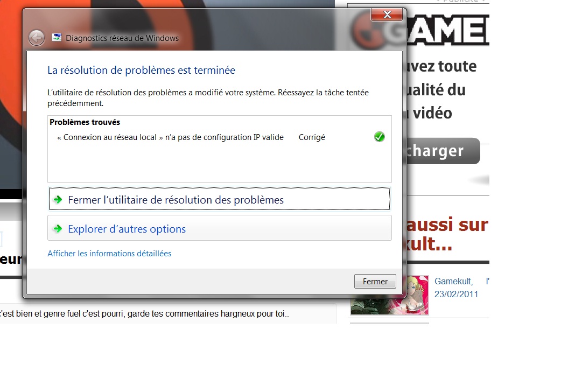Screen dimensions: 568x392
Task: Click the red aussi sur kult heading
Action: 447,234
